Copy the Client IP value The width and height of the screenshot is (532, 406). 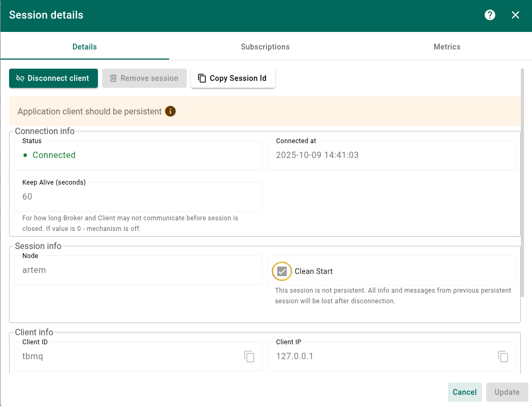point(503,357)
